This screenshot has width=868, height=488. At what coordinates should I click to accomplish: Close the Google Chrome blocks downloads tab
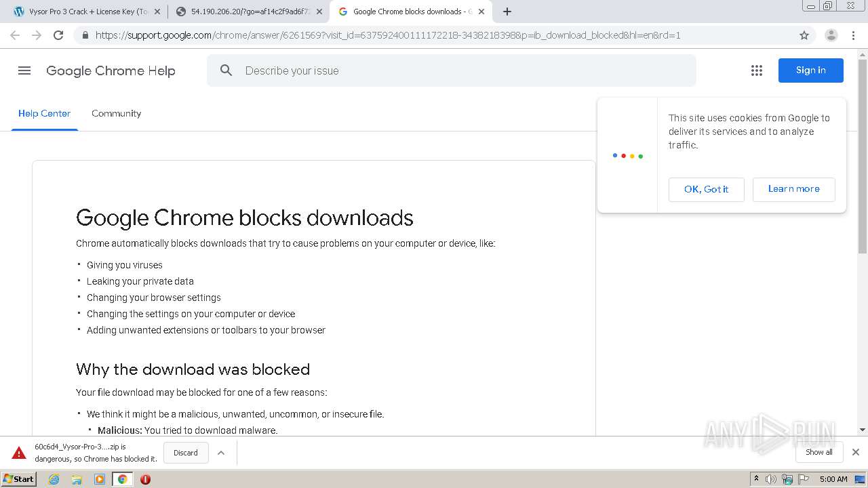click(481, 12)
